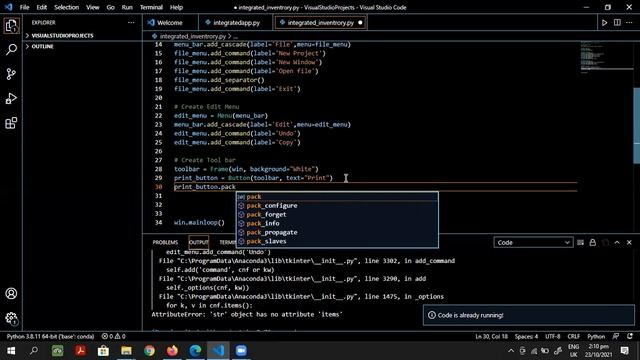Screen dimensions: 640x360
Task: Open Explorer panel More Actions ellipsis
Action: click(x=131, y=23)
